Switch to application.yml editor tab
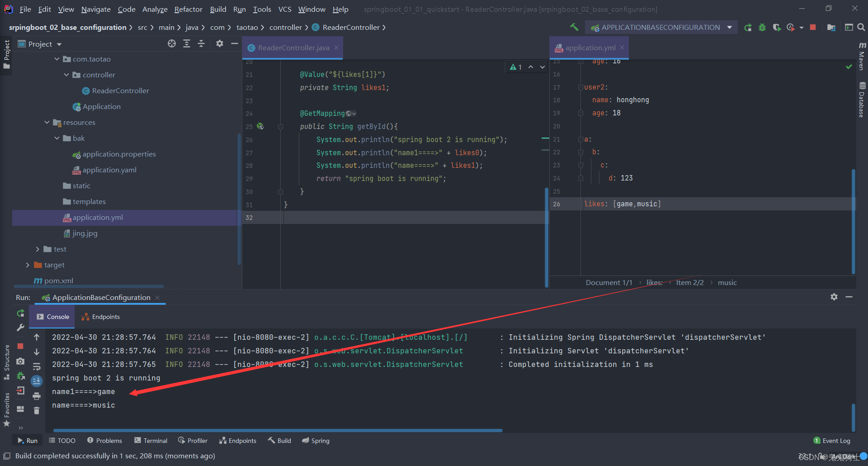Viewport: 868px width, 466px height. (x=590, y=48)
